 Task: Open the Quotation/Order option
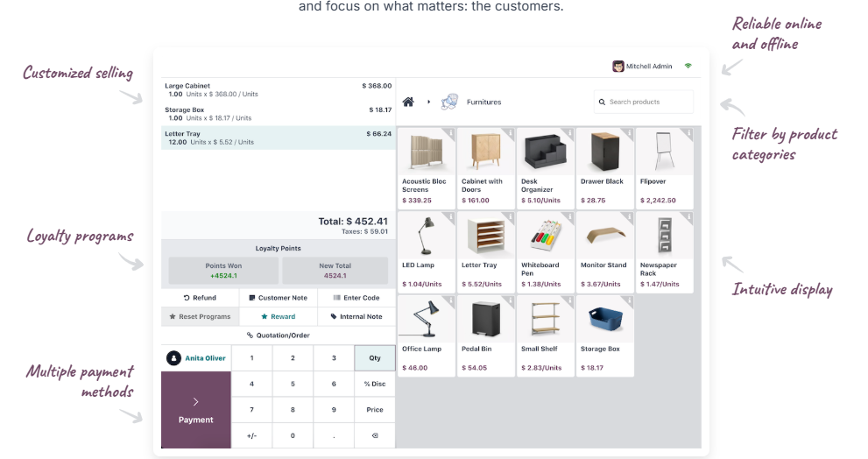pyautogui.click(x=279, y=335)
